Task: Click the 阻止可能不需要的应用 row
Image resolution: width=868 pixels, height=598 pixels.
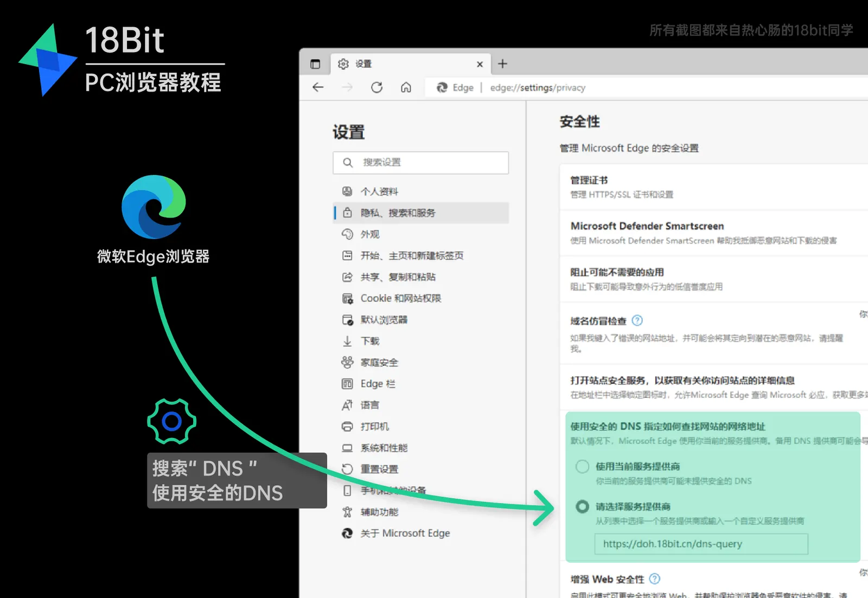Action: pos(714,279)
